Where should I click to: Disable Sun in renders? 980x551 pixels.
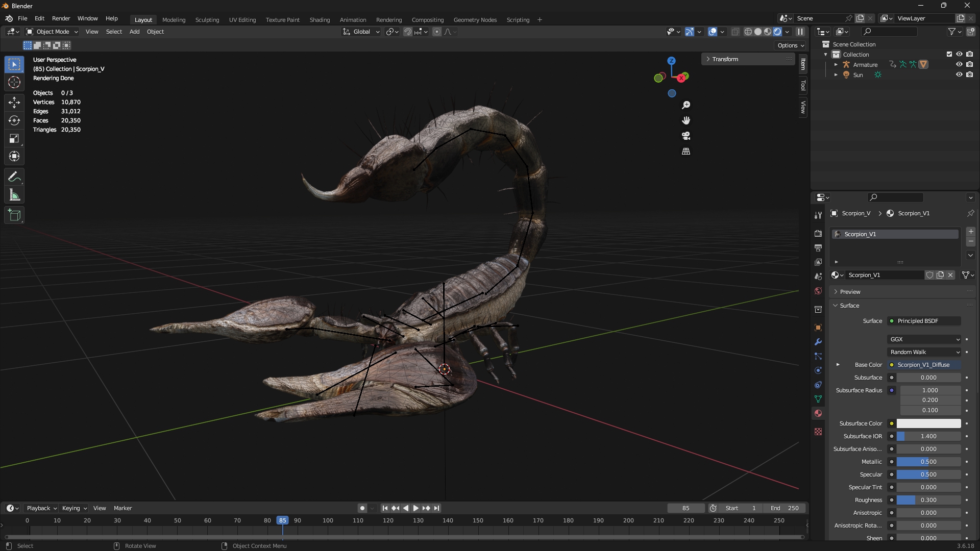pos(969,74)
